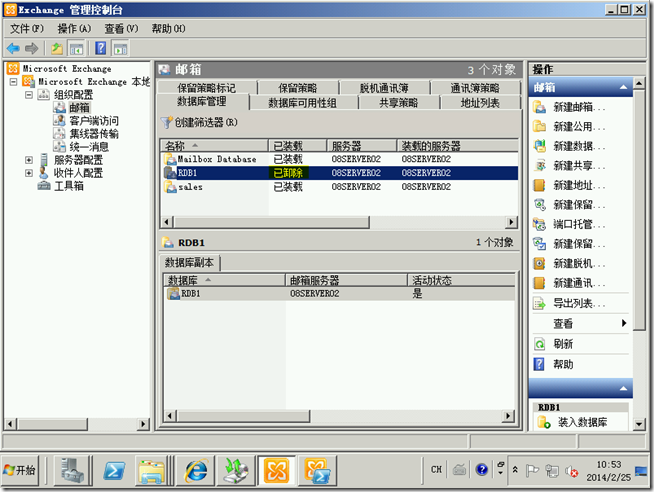
Task: Click the 新建公用 folder database icon
Action: click(539, 126)
